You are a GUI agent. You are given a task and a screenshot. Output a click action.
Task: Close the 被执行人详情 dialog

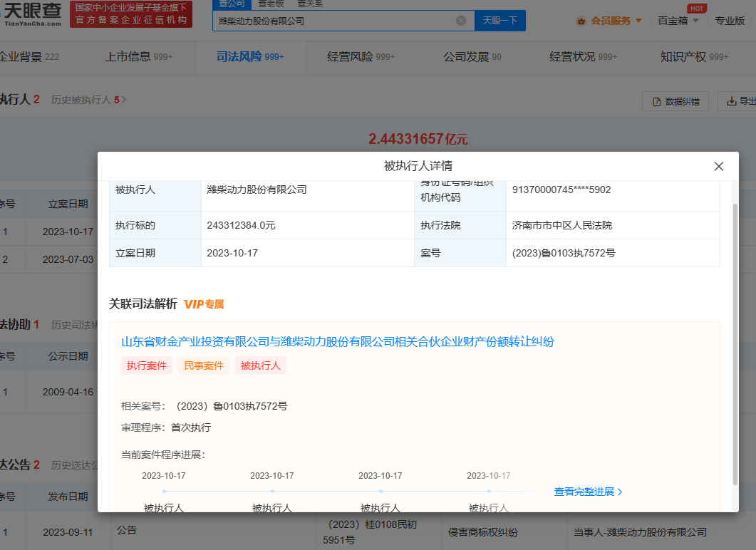pyautogui.click(x=718, y=167)
